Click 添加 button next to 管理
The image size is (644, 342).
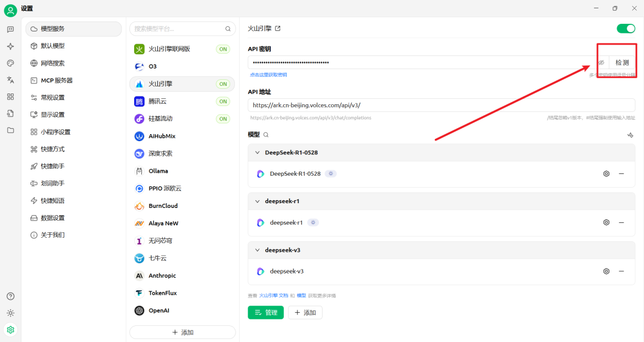(305, 312)
